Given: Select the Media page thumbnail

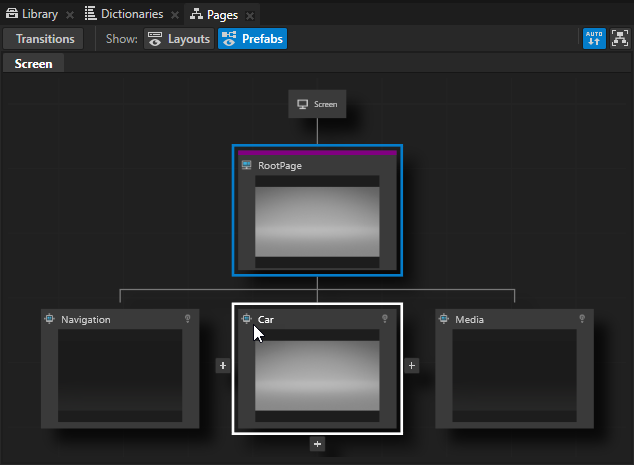Looking at the screenshot, I should pyautogui.click(x=514, y=375).
